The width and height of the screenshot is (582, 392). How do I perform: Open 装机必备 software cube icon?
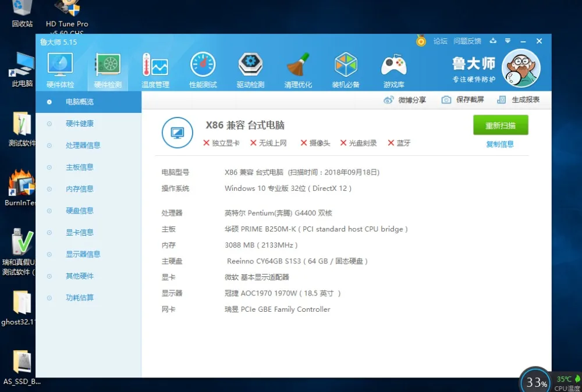346,70
